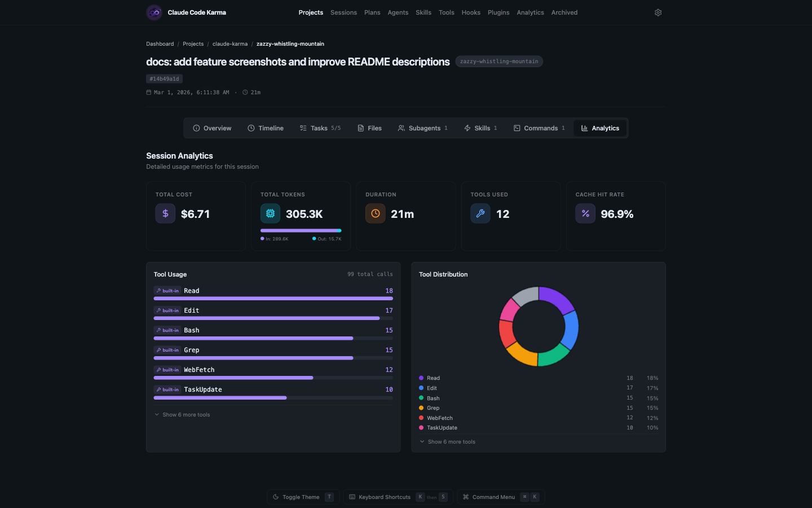812x508 pixels.
Task: Open the Dashboard breadcrumb link
Action: point(160,43)
